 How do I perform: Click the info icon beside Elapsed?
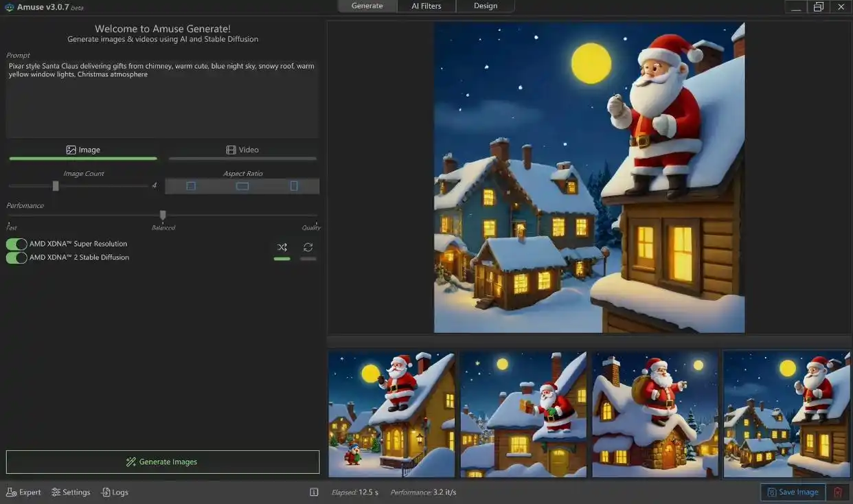314,492
